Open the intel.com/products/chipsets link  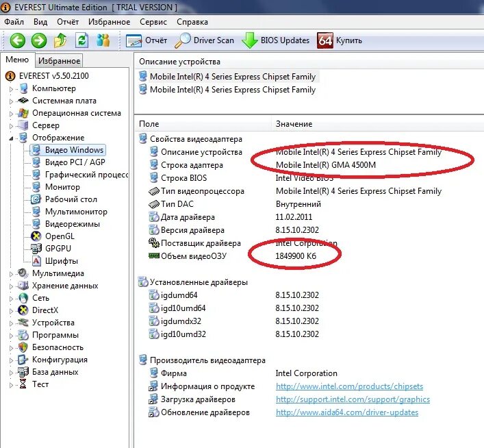tap(349, 386)
